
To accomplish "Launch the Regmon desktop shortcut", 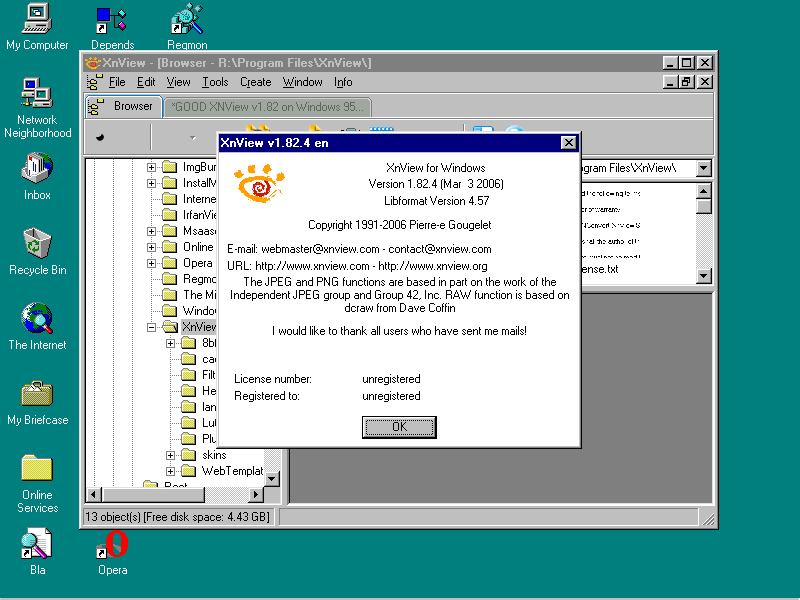I will [x=187, y=27].
